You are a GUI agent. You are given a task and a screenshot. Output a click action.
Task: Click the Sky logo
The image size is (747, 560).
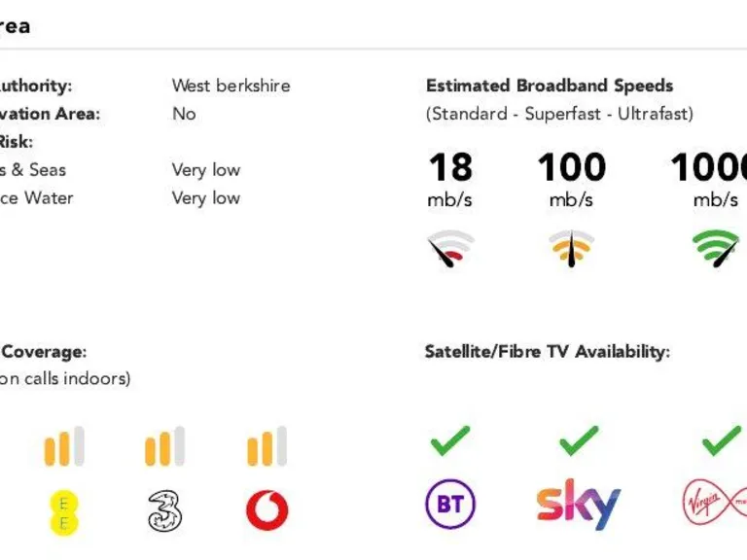pos(578,505)
